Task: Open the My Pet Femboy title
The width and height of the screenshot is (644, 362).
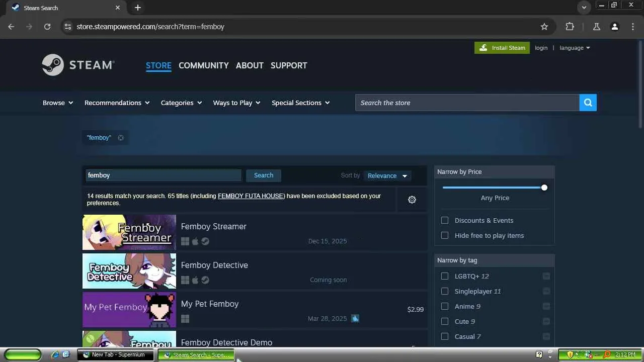Action: click(x=210, y=304)
